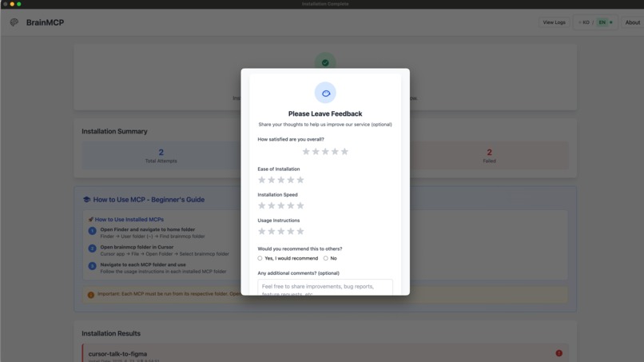Image resolution: width=644 pixels, height=362 pixels.
Task: Select the 'No' recommendation radio option
Action: coord(326,258)
